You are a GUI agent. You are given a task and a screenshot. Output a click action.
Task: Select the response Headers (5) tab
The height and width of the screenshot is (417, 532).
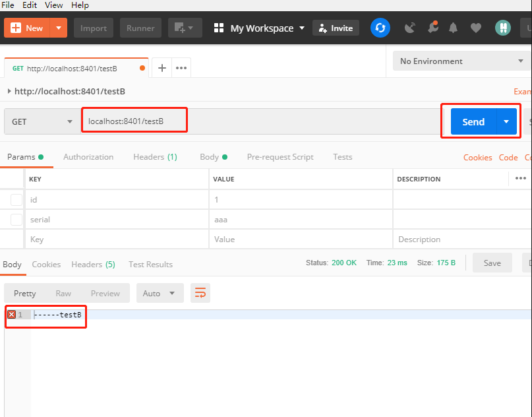(94, 264)
